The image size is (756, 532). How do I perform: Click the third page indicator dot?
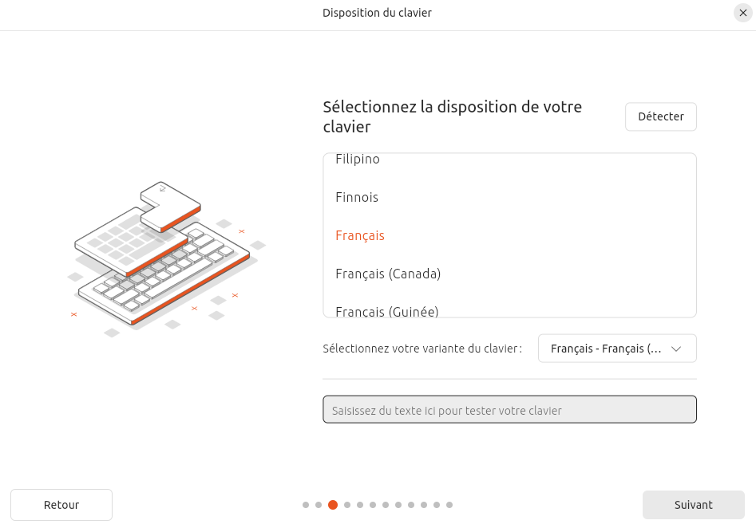point(332,505)
